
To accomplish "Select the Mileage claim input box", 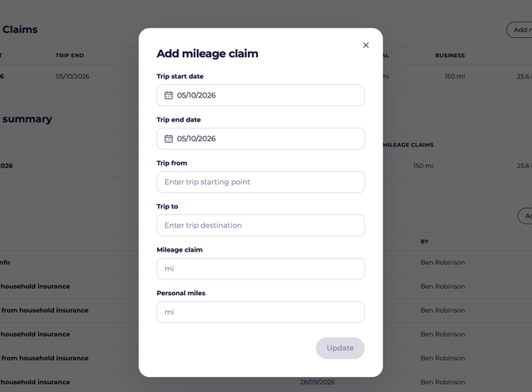I will [260, 269].
